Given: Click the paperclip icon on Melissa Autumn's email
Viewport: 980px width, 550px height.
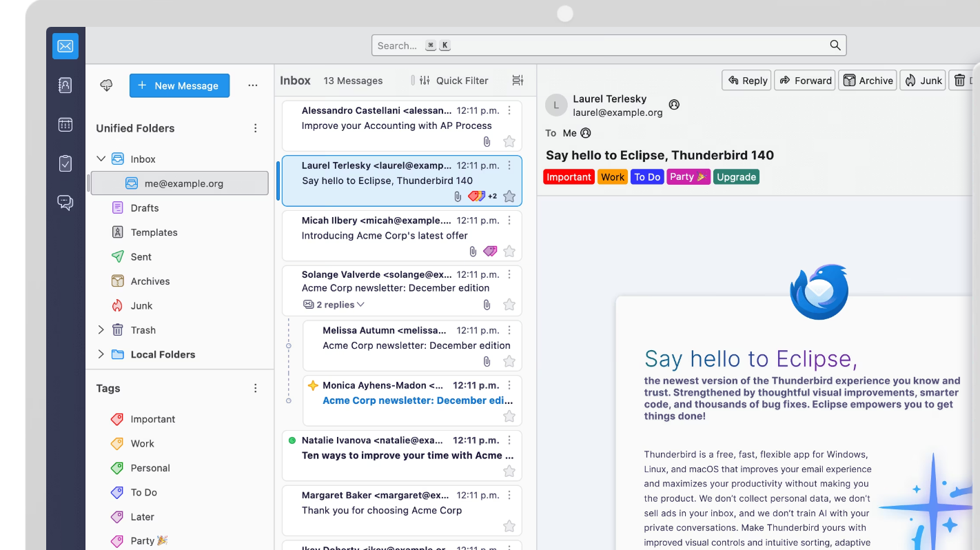Looking at the screenshot, I should click(487, 361).
